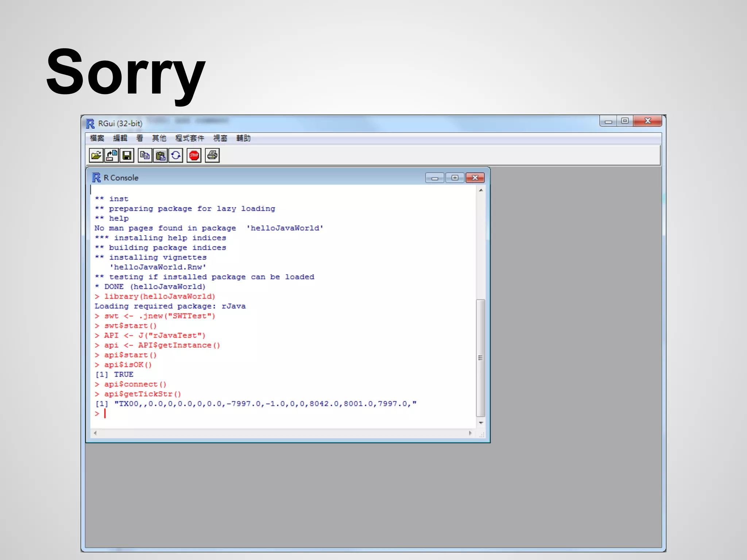Open the 輔助 menu
This screenshot has height=560, width=747.
[x=243, y=138]
